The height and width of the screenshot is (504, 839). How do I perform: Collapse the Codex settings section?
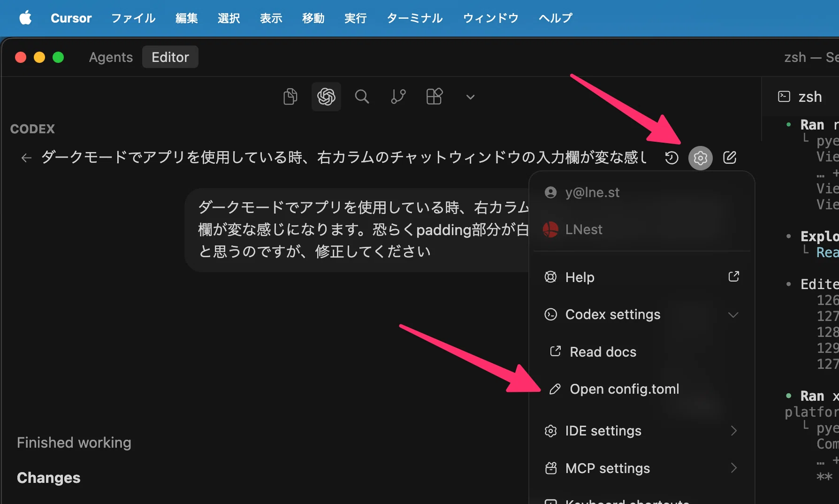click(641, 314)
